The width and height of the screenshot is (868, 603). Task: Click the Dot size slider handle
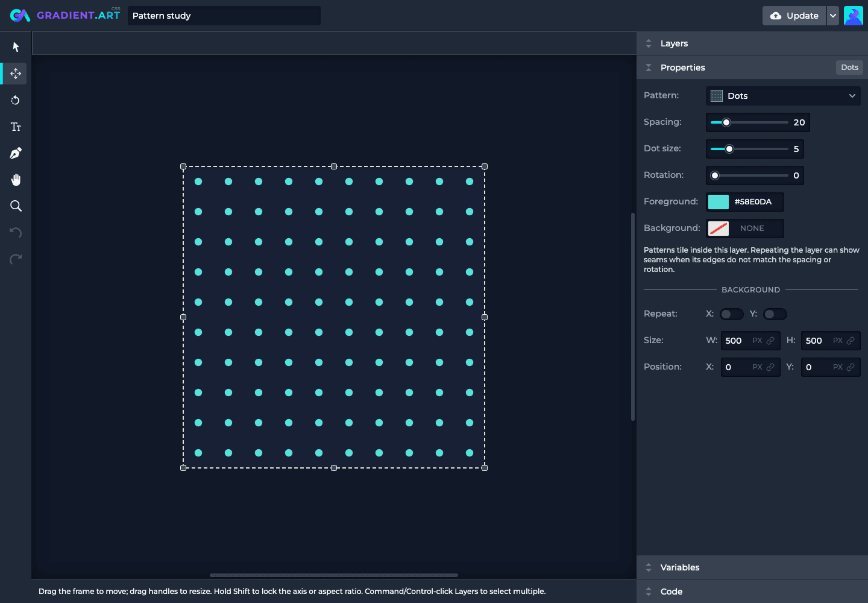point(729,149)
